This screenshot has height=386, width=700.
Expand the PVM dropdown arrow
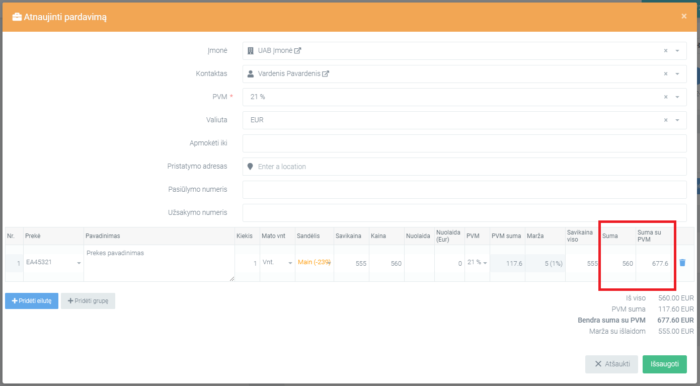tap(677, 97)
